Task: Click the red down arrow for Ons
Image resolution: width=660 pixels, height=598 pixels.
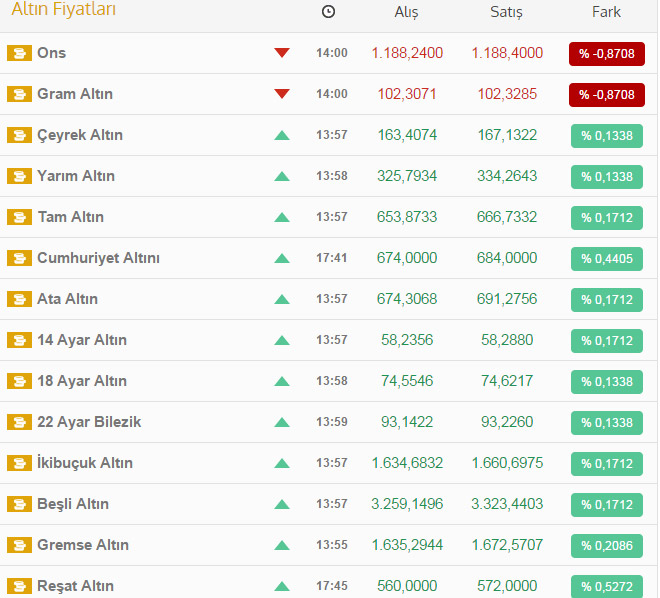Action: point(282,53)
